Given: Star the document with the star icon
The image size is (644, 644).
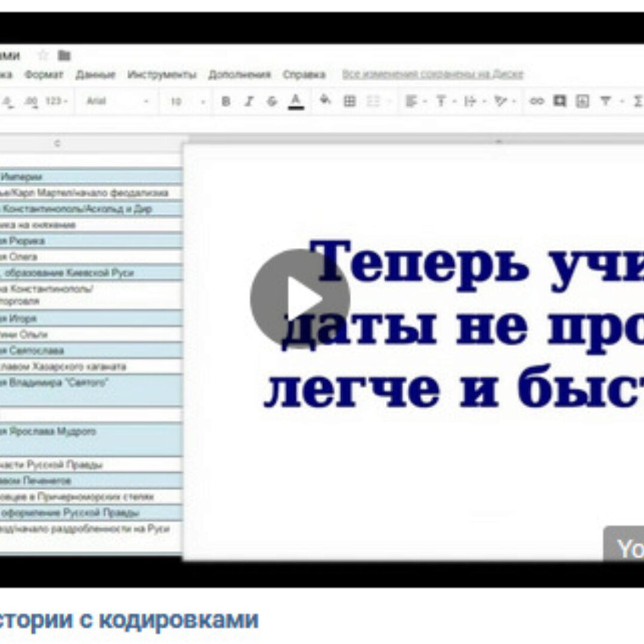Looking at the screenshot, I should (x=42, y=55).
